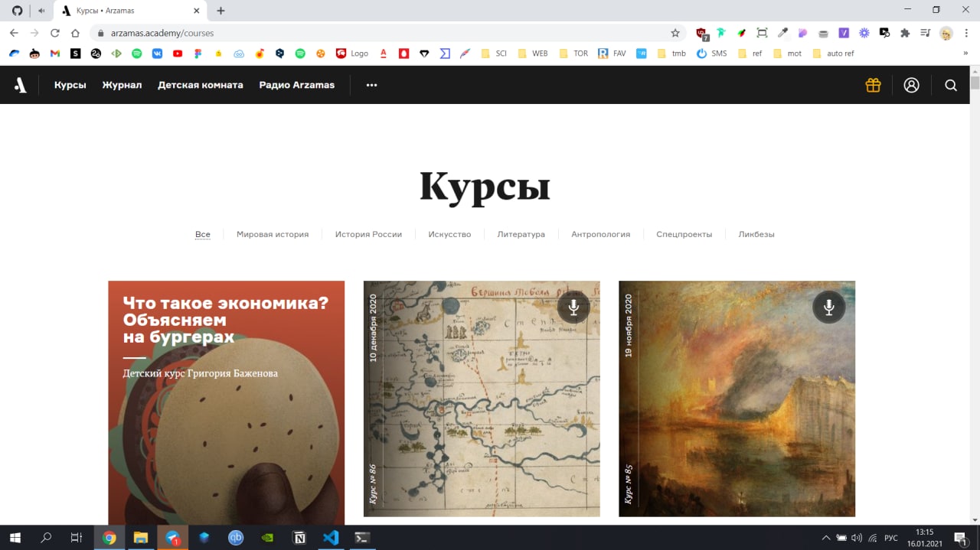The height and width of the screenshot is (550, 980).
Task: Open the fire painting course card №85
Action: 737,399
